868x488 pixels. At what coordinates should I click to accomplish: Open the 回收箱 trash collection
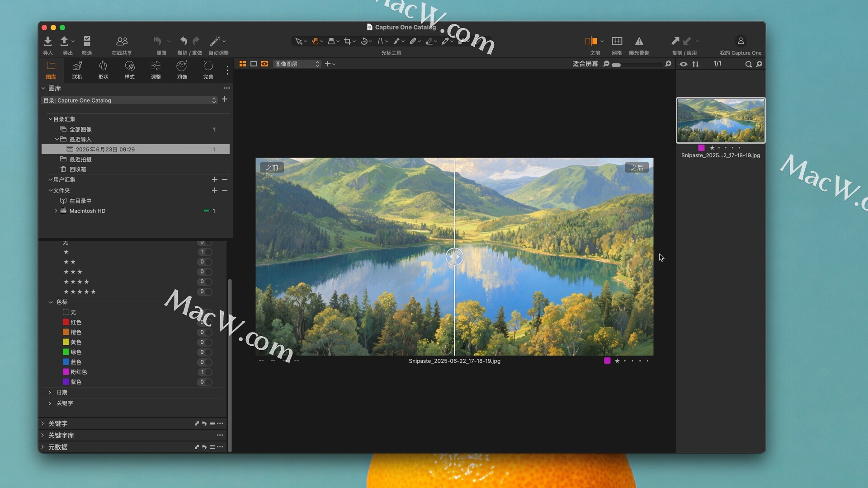78,169
